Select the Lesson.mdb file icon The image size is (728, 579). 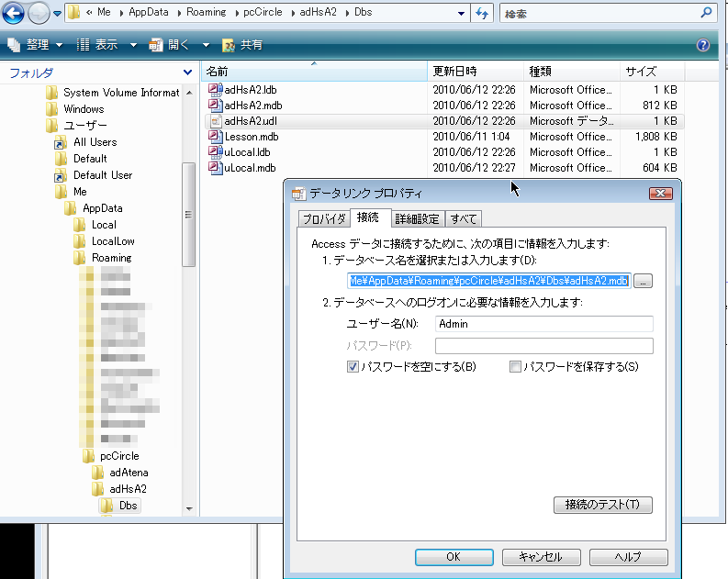(215, 137)
